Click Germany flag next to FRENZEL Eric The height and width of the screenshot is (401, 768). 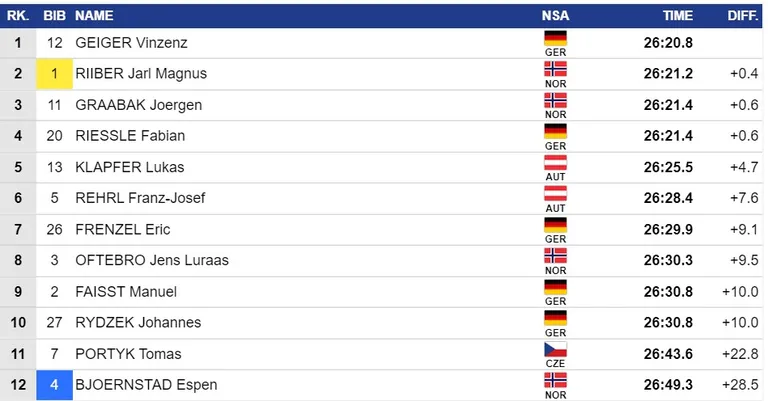pyautogui.click(x=555, y=224)
